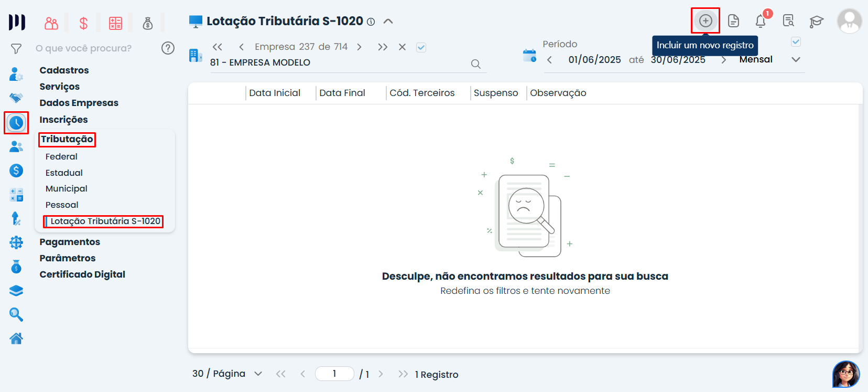Click the filter funnel icon
The image size is (868, 392).
coord(16,49)
